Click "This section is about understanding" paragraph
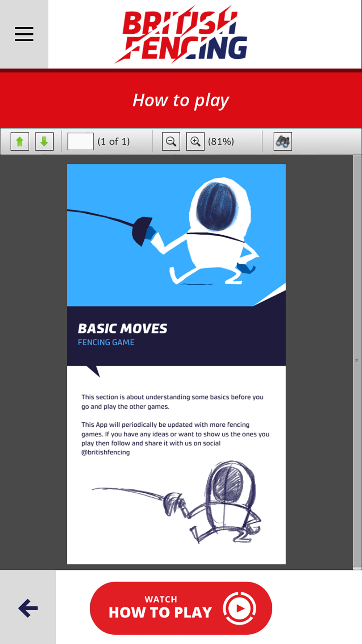 point(172,402)
